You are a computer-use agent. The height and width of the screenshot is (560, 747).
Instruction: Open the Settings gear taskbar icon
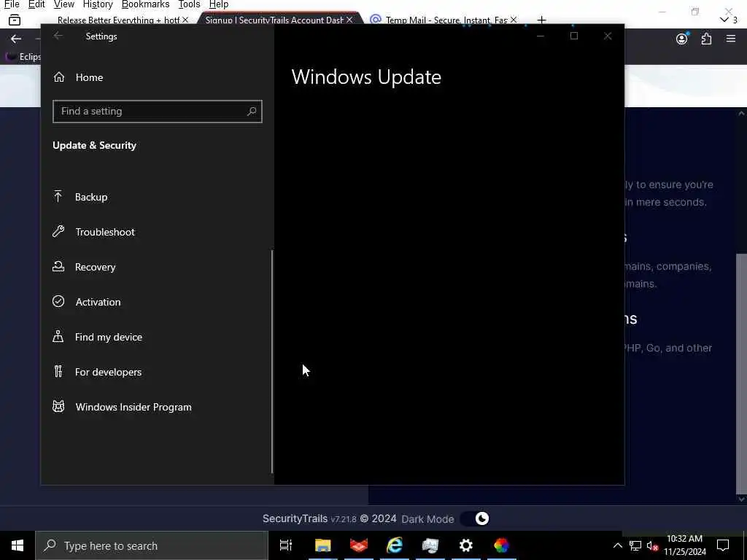[x=466, y=545]
